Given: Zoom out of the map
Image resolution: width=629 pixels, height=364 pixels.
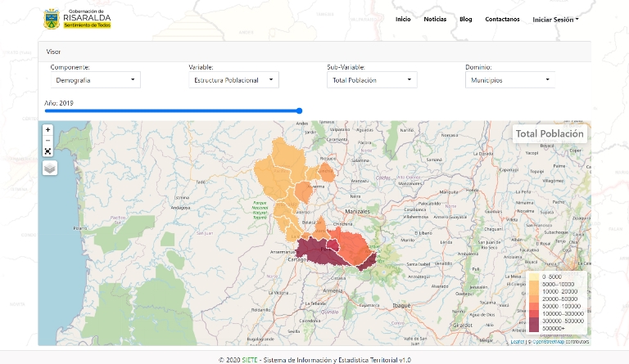Looking at the screenshot, I should click(48, 140).
